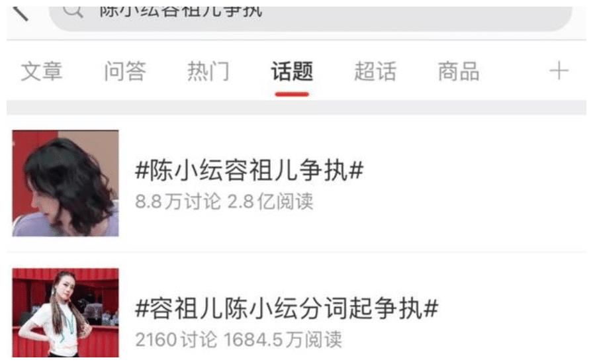Go to the 超话 tab
This screenshot has width=593, height=364.
pos(375,71)
